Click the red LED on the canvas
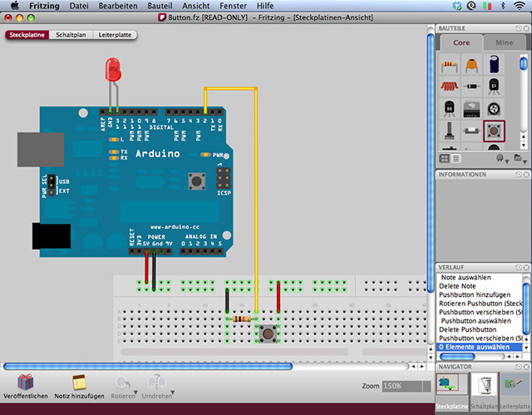This screenshot has height=415, width=532. (x=113, y=70)
